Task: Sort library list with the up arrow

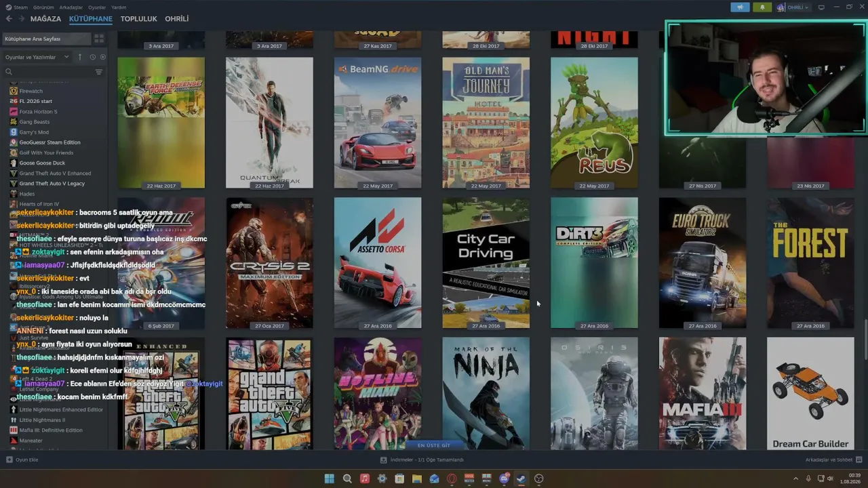Action: pyautogui.click(x=80, y=57)
